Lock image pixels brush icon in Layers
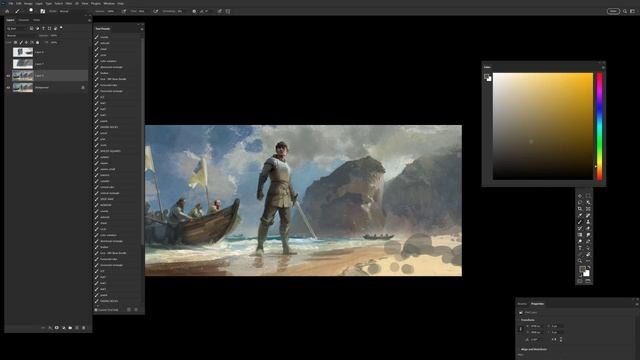Screen dimensions: 640x360 [21, 42]
